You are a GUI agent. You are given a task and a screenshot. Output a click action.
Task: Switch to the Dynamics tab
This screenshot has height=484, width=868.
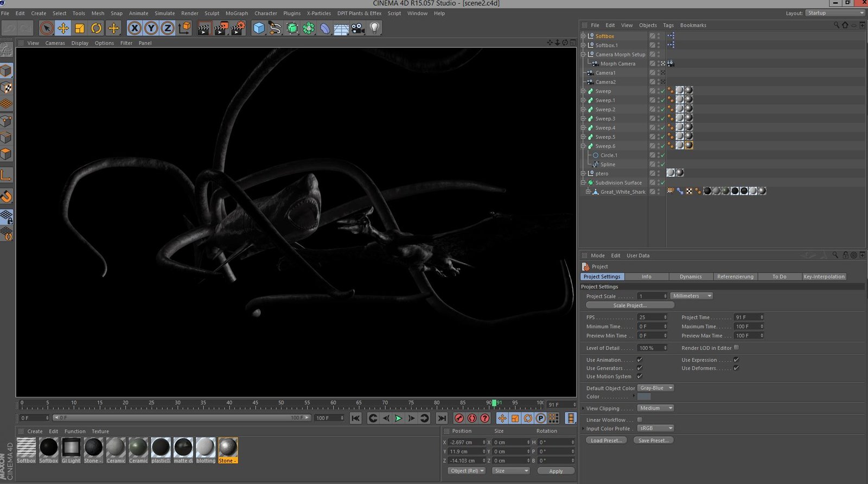point(691,277)
